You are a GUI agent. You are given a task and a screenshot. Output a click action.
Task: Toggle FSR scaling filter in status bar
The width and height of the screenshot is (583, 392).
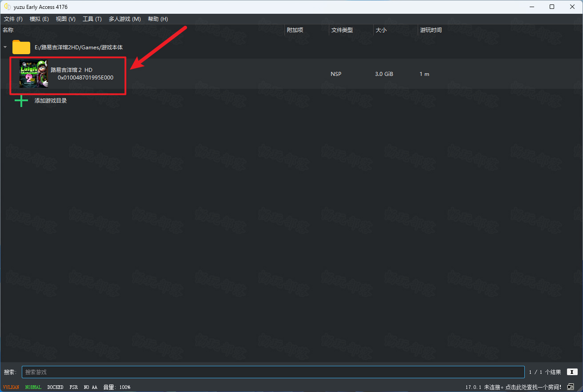point(74,387)
